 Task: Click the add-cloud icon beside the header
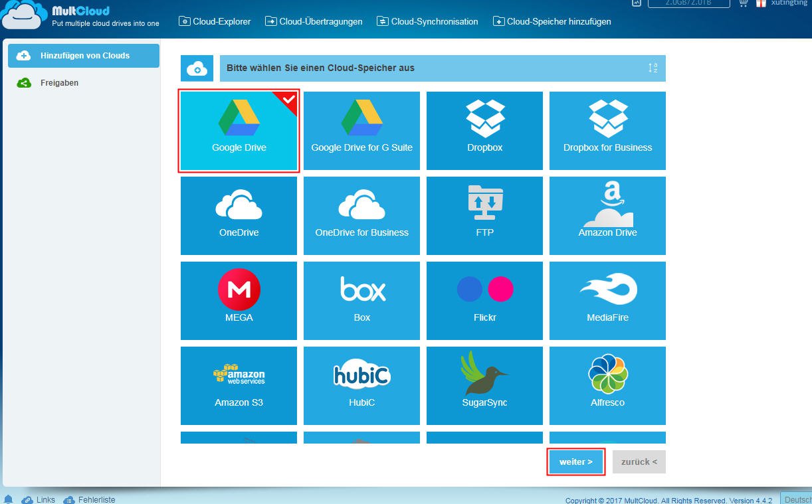point(197,68)
